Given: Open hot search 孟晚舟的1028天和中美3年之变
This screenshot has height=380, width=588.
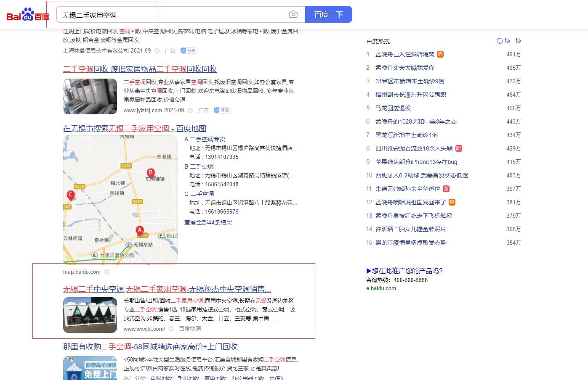Looking at the screenshot, I should (x=416, y=121).
